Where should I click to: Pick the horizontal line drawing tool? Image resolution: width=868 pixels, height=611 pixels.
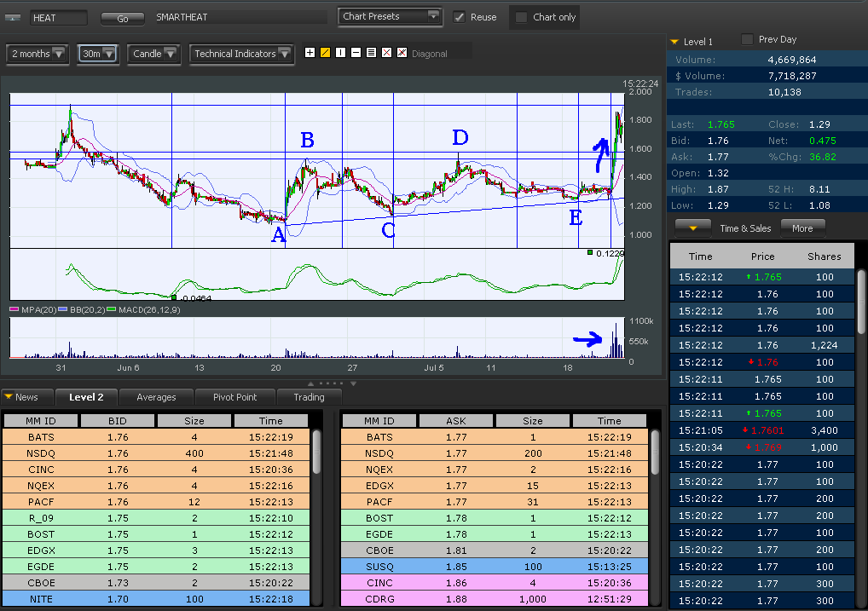[356, 53]
